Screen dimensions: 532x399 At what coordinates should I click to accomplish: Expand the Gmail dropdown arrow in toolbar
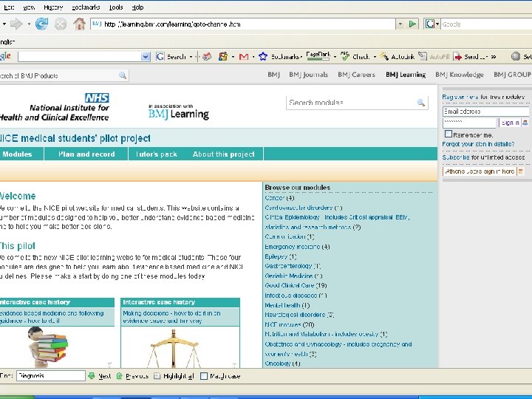coord(253,57)
